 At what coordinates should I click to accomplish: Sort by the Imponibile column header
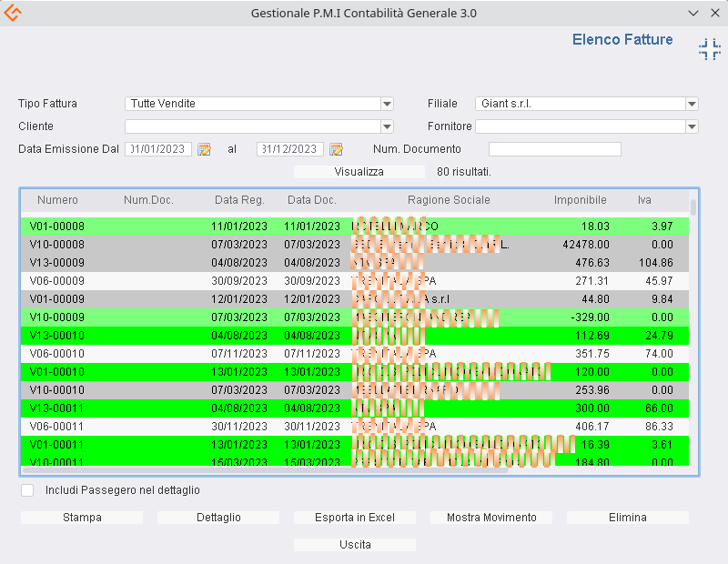[x=580, y=200]
